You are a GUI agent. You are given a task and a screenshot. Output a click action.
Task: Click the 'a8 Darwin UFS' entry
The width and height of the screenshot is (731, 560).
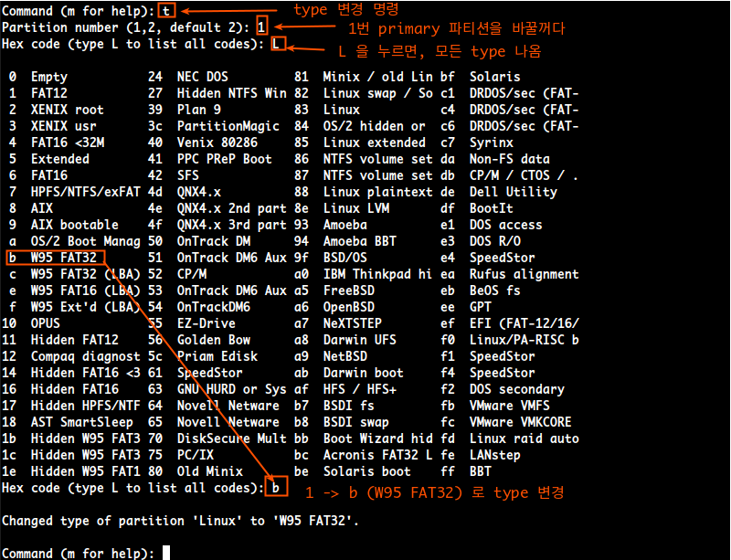click(x=345, y=340)
